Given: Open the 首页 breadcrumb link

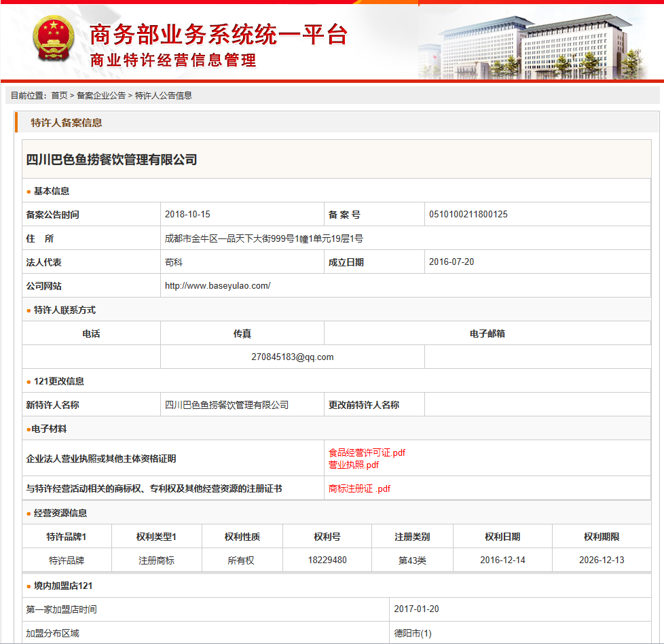Looking at the screenshot, I should pyautogui.click(x=59, y=96).
